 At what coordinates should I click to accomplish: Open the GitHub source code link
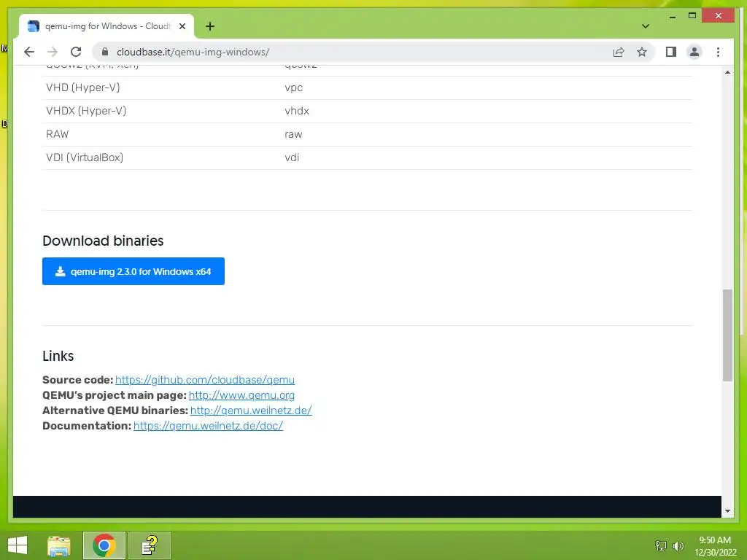(205, 380)
